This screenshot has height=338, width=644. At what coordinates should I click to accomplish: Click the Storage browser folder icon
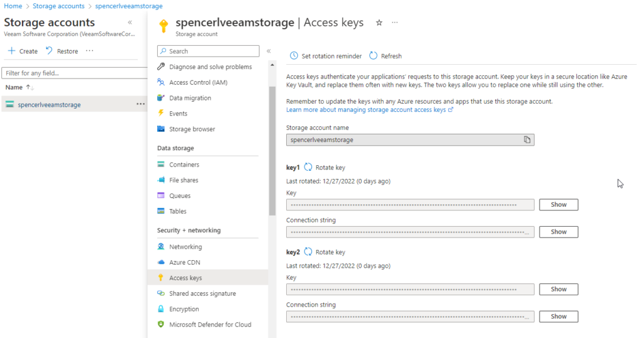tap(161, 129)
